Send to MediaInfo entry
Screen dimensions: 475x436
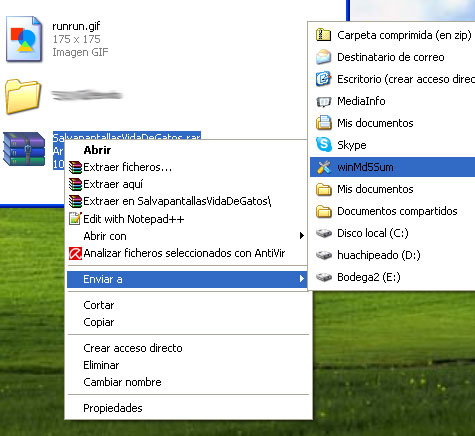point(392,101)
